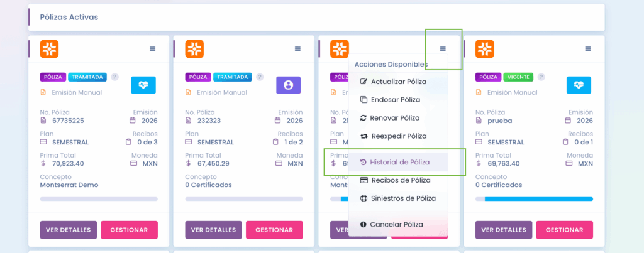Click progress bar on policy 232323 card
The height and width of the screenshot is (253, 644).
(x=244, y=199)
